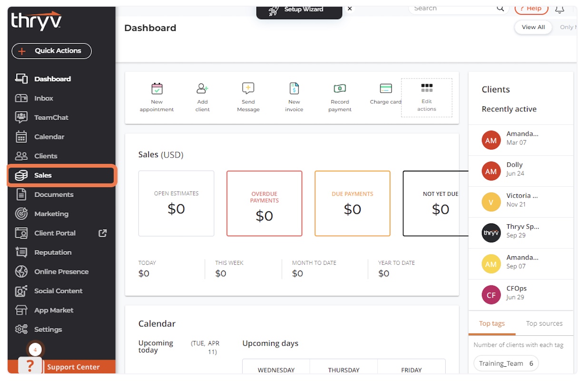Click the Documents page icon in the sidebar
Image resolution: width=588 pixels, height=382 pixels.
point(21,194)
